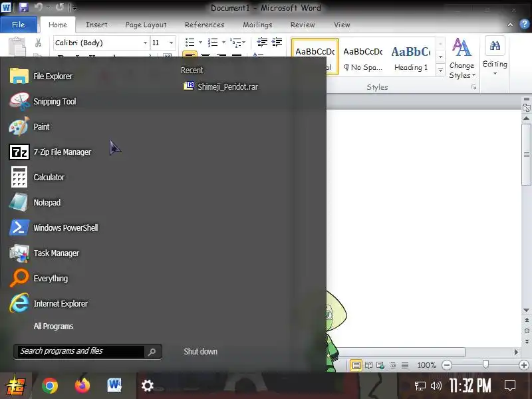Screen dimensions: 532x399
Task: Open the font size 11 dropdown
Action: tap(171, 43)
